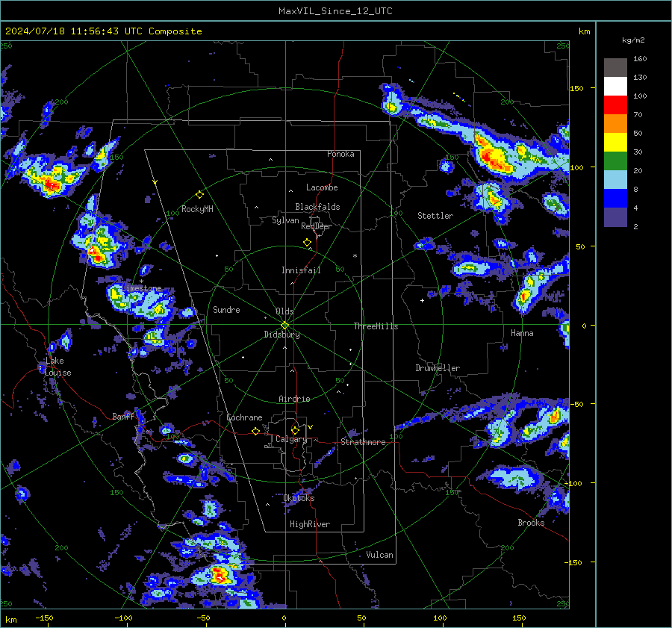
Task: Select the dark blue legend color swatch
Action: tap(615, 199)
